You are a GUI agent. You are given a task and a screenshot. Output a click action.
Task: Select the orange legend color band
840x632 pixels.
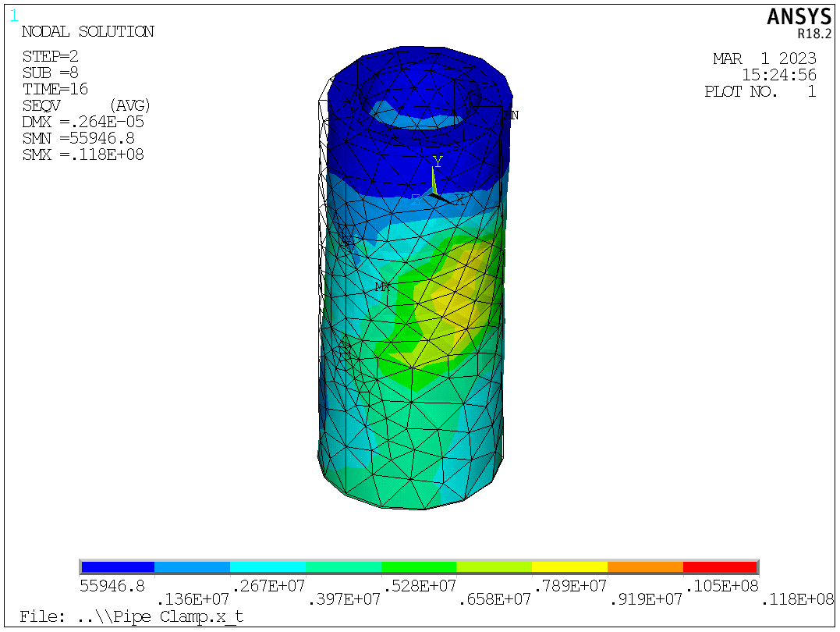[644, 567]
